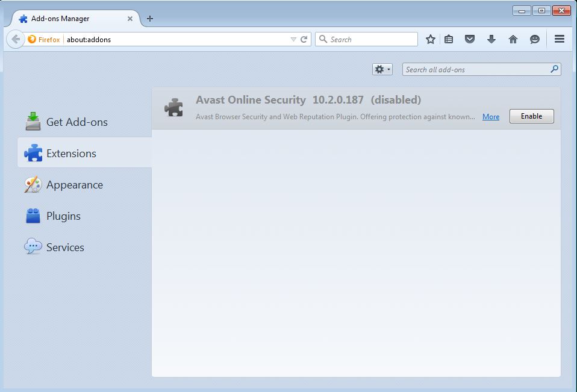
Task: Click the Firefox identity icon in address bar
Action: pos(32,39)
